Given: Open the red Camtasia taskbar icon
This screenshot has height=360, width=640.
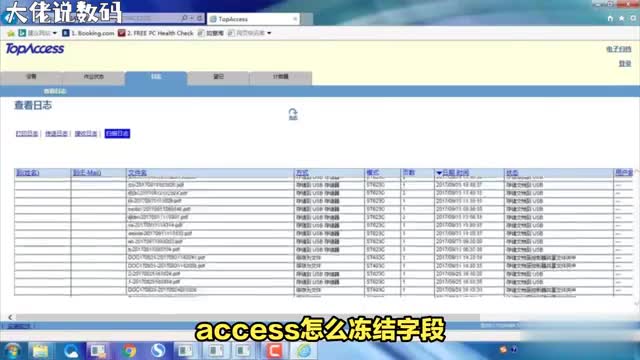Looking at the screenshot, I should point(274,351).
